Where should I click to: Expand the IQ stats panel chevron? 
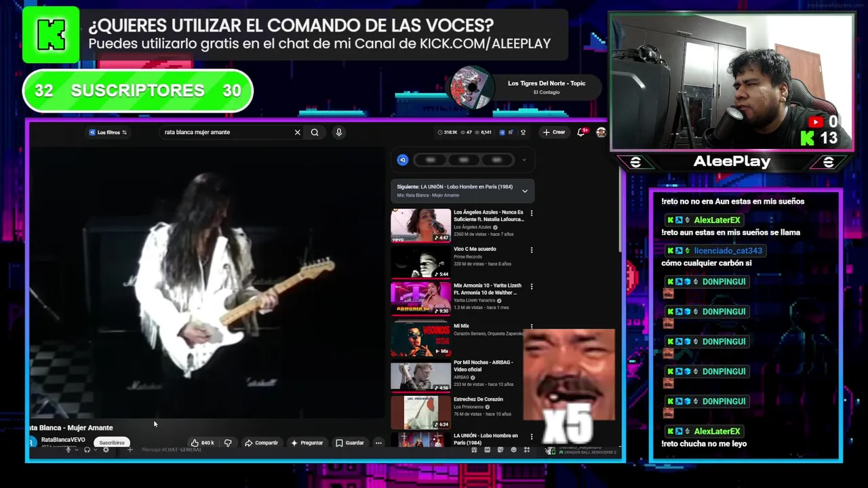[x=524, y=160]
